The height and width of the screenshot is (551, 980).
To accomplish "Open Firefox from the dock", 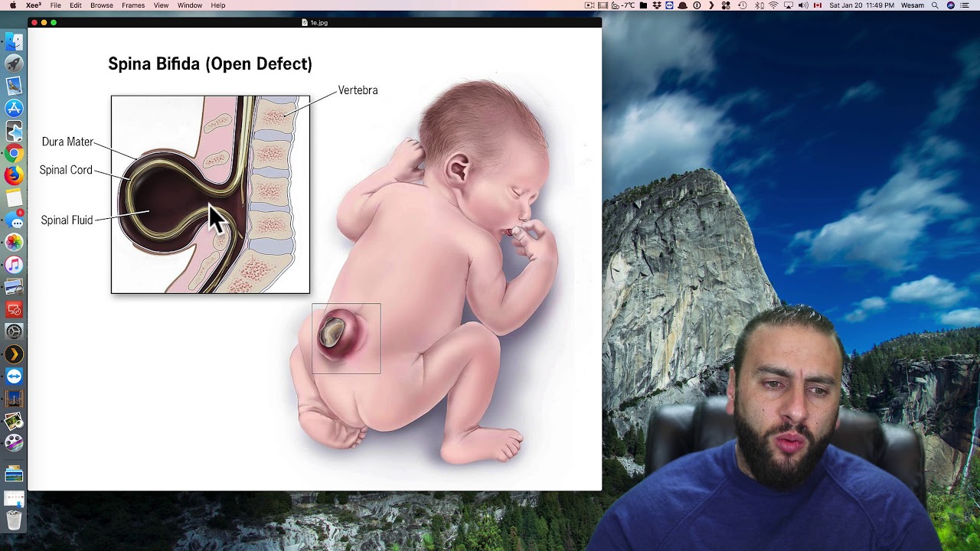I will pyautogui.click(x=14, y=175).
